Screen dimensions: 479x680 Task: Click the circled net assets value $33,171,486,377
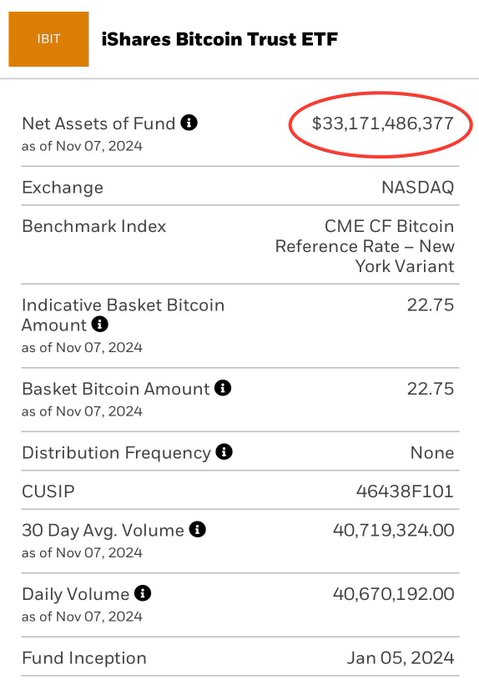383,124
